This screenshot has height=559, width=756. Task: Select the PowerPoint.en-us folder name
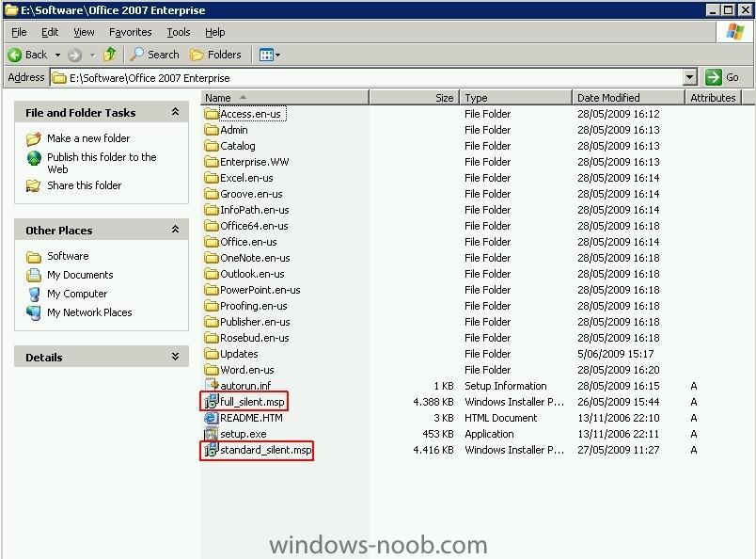pos(260,290)
